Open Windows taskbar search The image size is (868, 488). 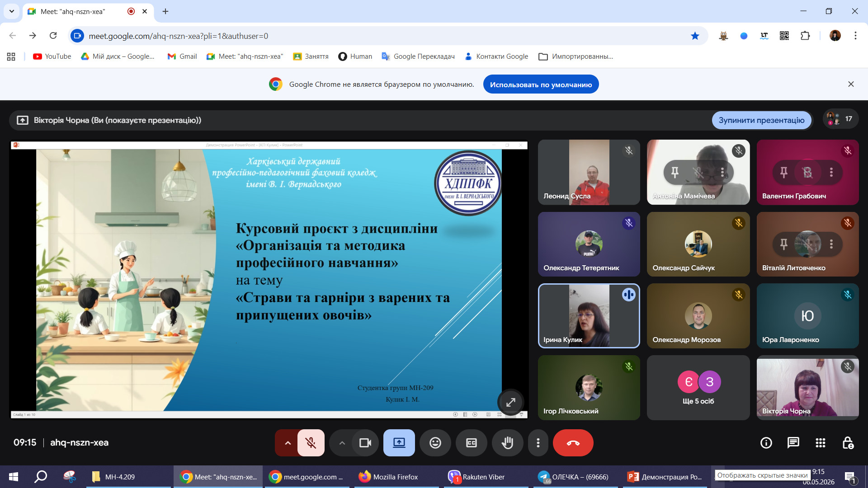[x=41, y=477]
